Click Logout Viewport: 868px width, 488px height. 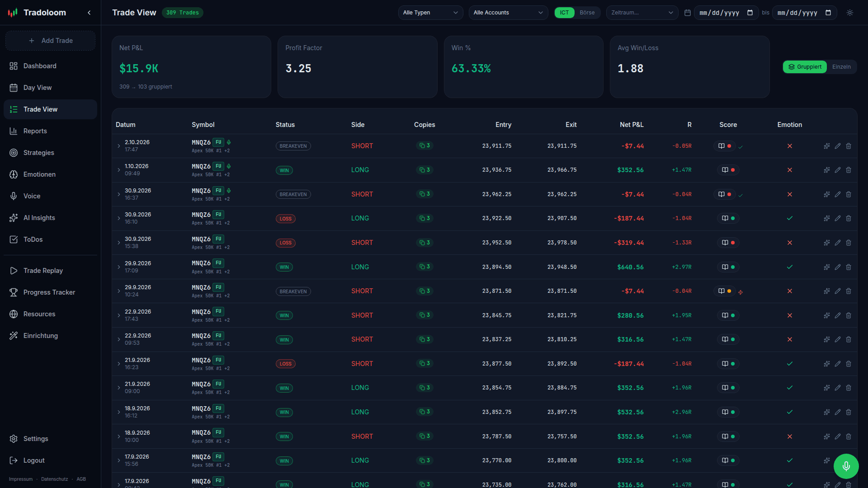pos(50,460)
